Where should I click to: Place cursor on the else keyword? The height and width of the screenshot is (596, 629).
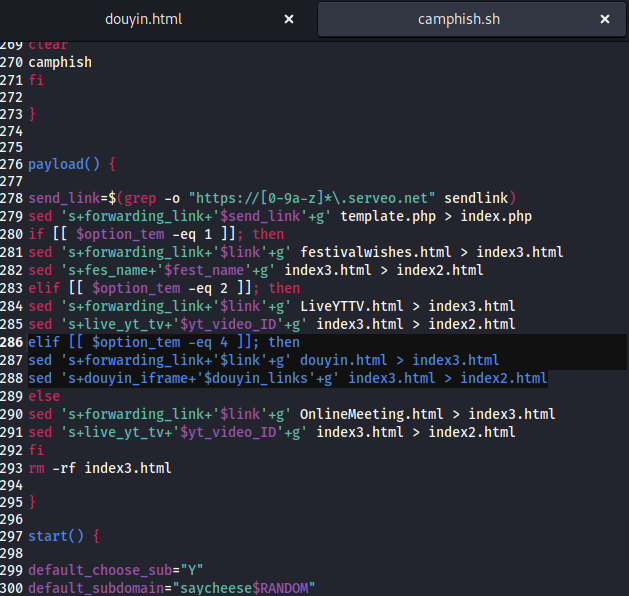click(44, 396)
